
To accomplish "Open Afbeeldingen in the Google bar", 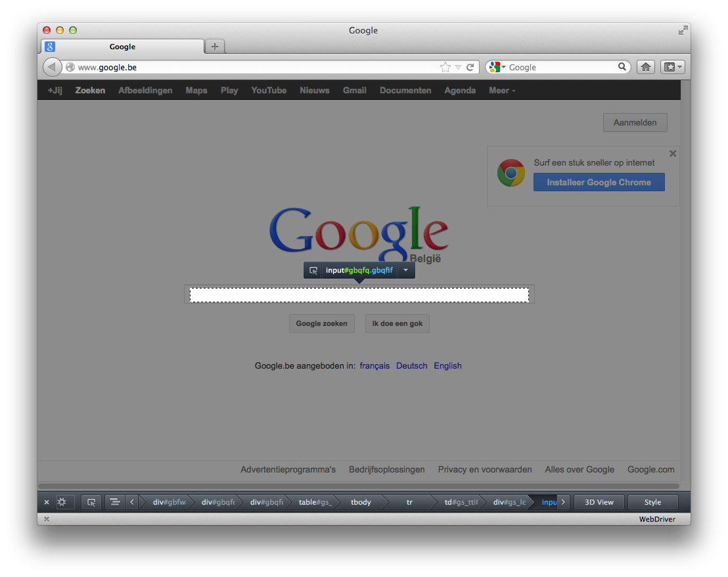I will 145,91.
